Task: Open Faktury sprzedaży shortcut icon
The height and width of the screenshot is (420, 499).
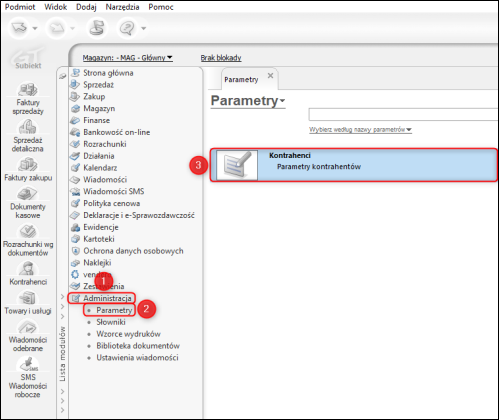Action: (x=28, y=90)
